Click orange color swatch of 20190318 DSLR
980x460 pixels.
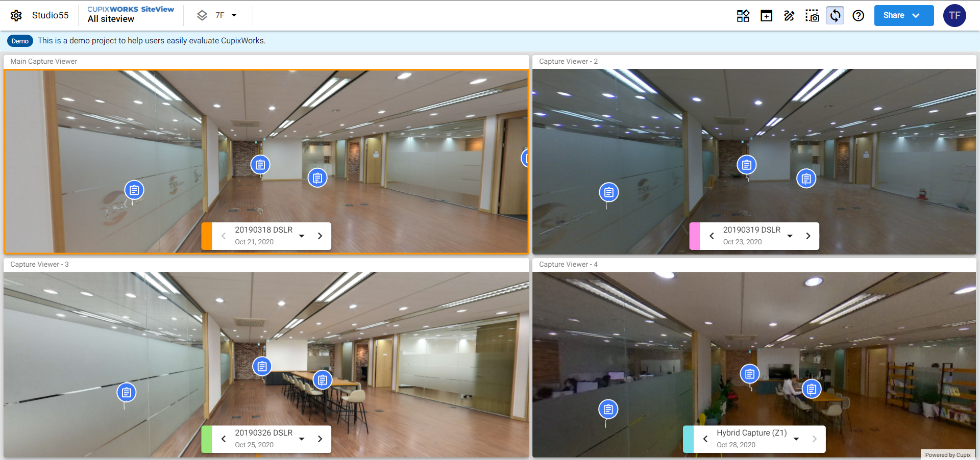point(207,236)
